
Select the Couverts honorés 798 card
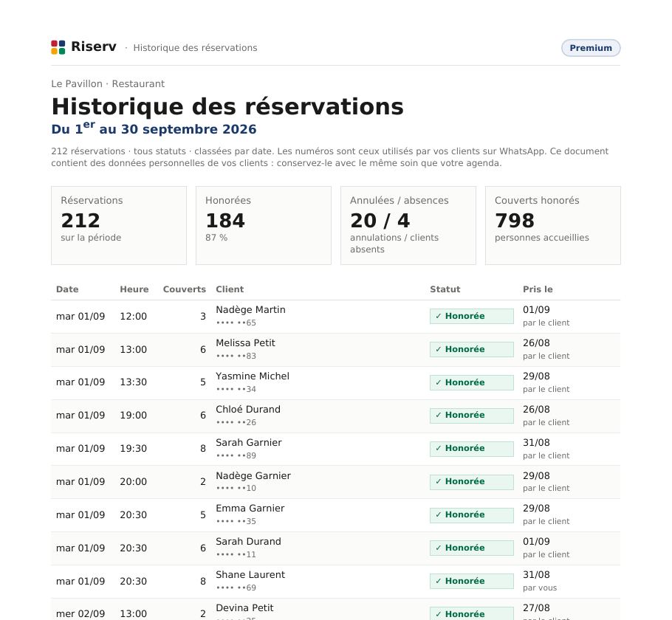click(x=553, y=225)
